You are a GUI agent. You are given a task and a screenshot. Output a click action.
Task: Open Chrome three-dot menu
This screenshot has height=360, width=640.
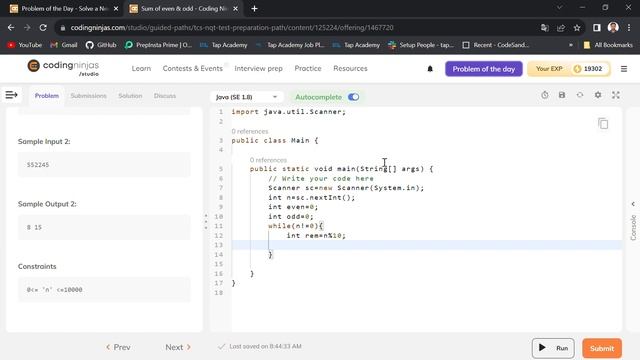click(x=629, y=27)
